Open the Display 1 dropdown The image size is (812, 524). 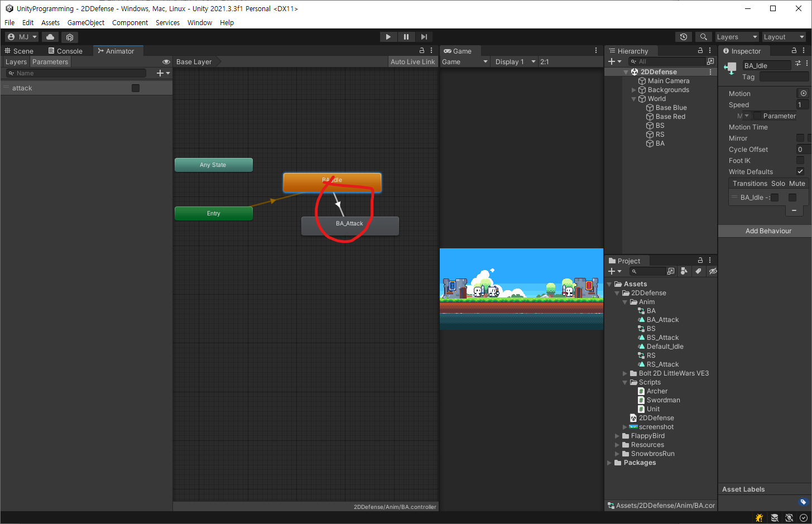[x=515, y=62]
